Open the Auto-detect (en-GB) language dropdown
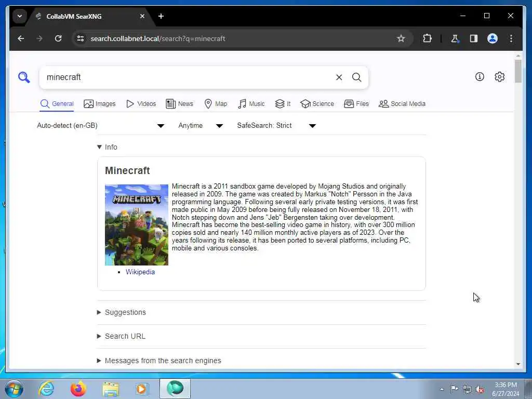Screen dimensions: 532x399 (101, 126)
